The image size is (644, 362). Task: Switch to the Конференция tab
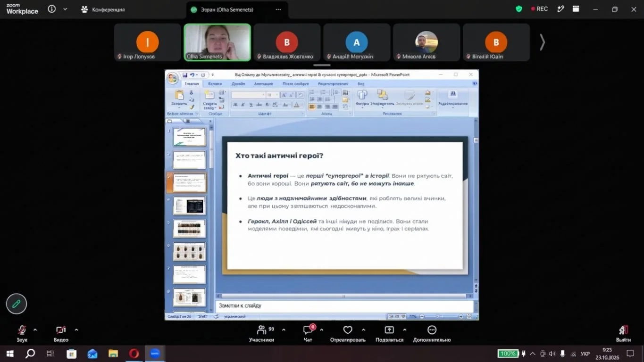coord(103,9)
